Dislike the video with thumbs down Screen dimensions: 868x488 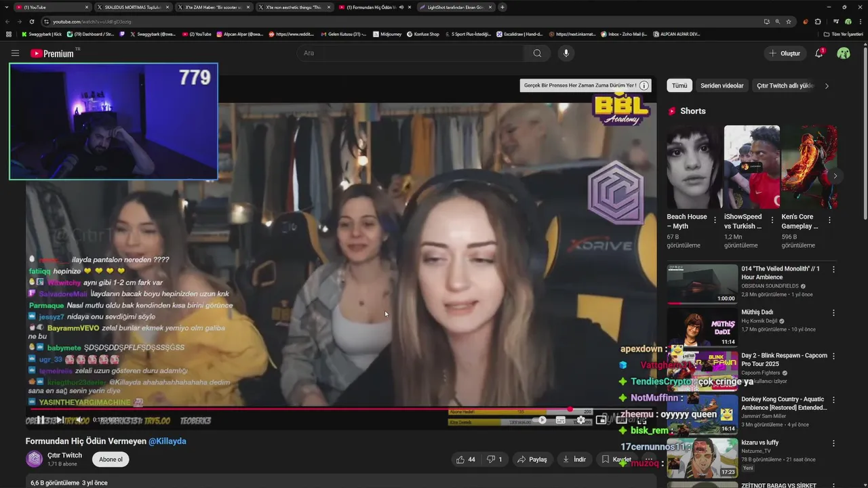pos(494,460)
